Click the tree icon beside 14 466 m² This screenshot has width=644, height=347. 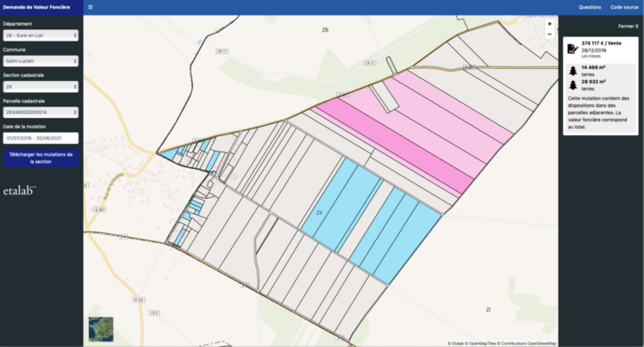coord(572,71)
